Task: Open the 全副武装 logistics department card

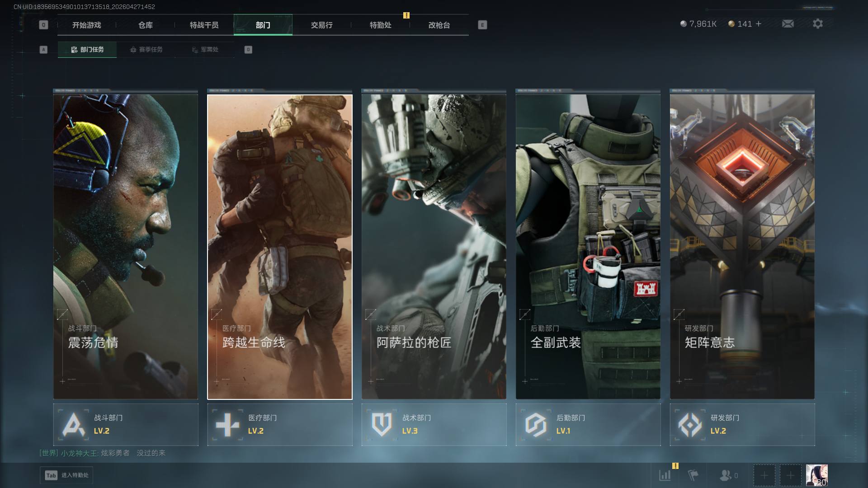Action: [x=588, y=247]
